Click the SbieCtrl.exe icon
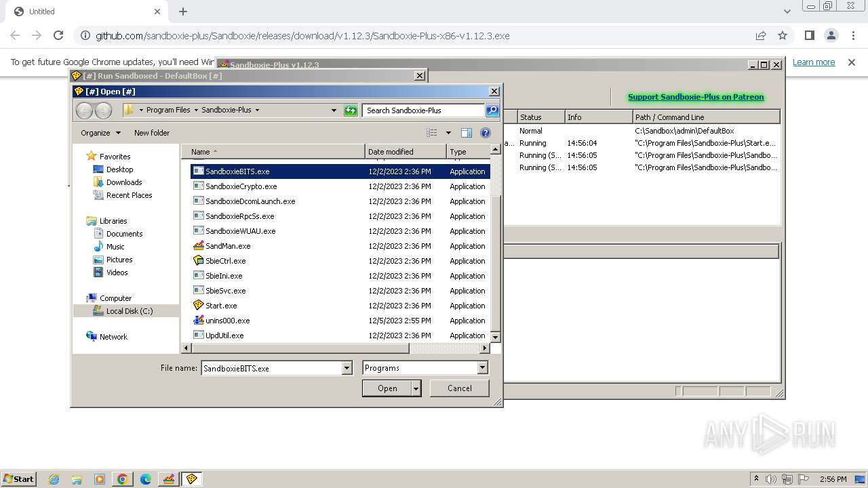The width and height of the screenshot is (868, 488). (x=199, y=261)
